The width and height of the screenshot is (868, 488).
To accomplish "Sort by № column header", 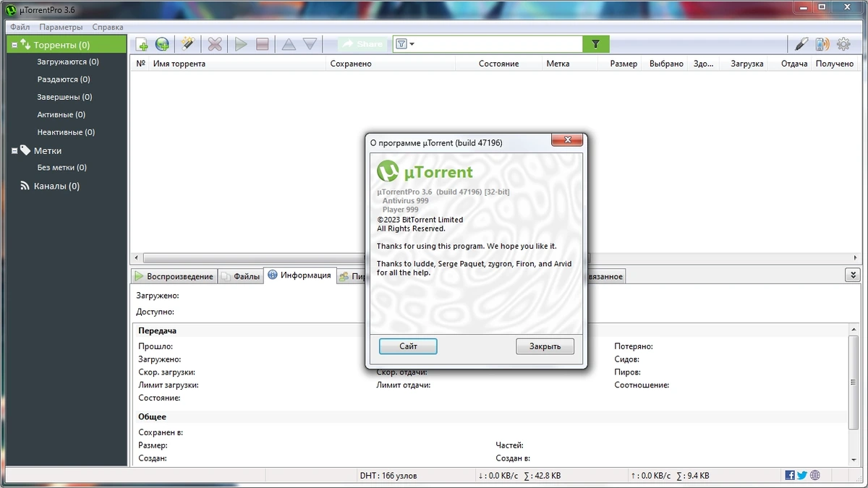I will click(x=140, y=64).
